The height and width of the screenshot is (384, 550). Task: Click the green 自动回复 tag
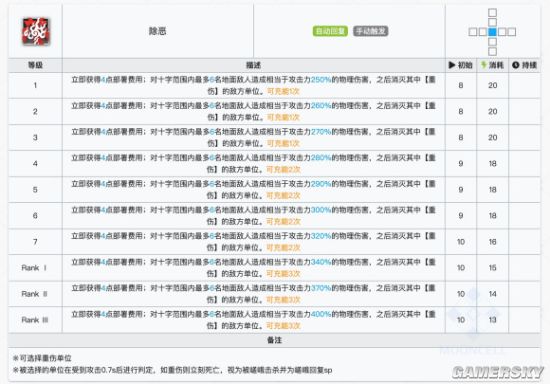coord(330,31)
